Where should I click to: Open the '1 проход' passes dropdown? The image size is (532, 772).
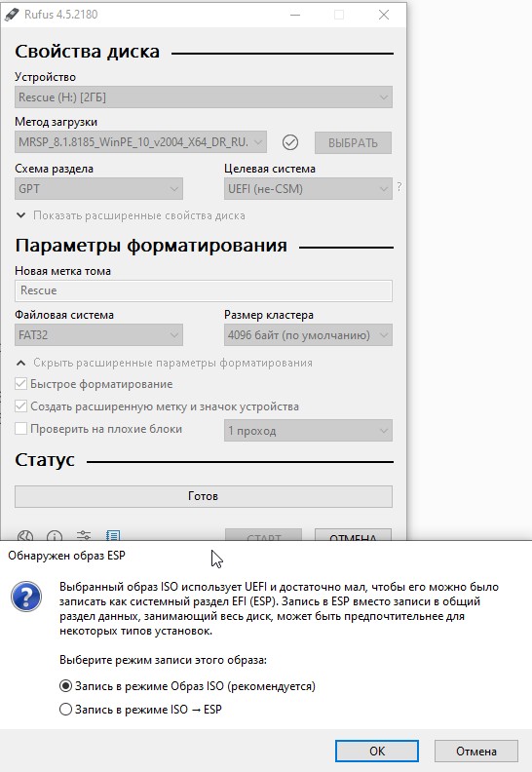pyautogui.click(x=308, y=431)
